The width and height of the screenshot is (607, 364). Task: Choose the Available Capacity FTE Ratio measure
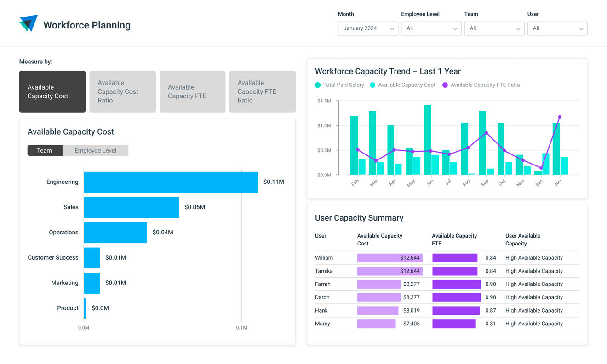[262, 91]
